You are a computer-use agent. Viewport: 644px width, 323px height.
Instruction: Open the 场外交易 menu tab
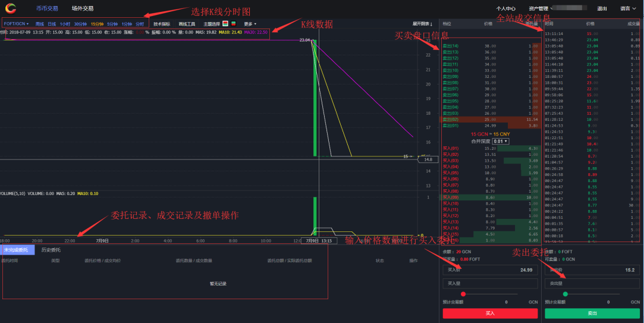pos(81,8)
